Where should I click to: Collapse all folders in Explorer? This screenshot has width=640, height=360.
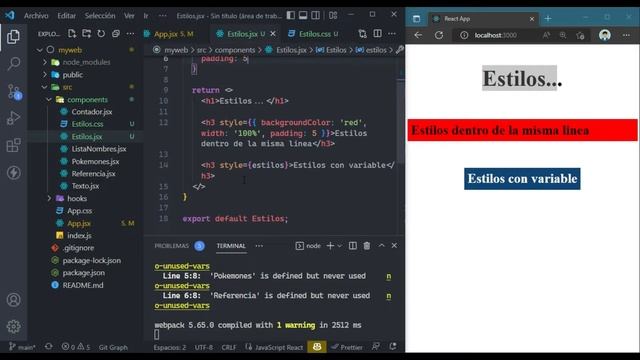point(116,33)
